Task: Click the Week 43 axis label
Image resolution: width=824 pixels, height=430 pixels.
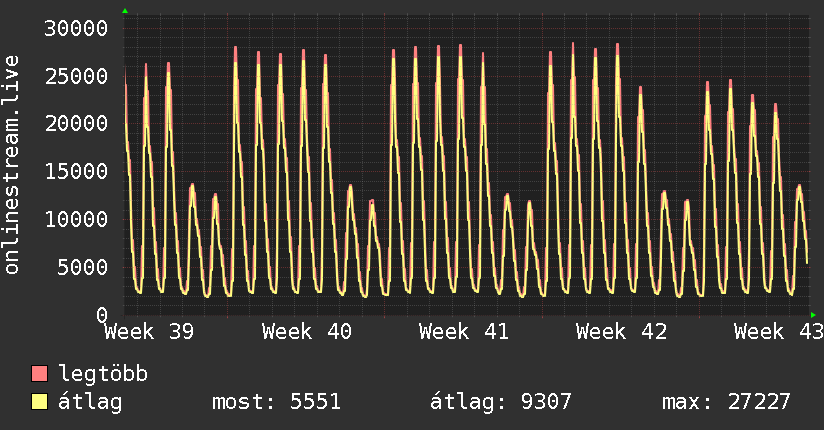Action: [x=779, y=332]
